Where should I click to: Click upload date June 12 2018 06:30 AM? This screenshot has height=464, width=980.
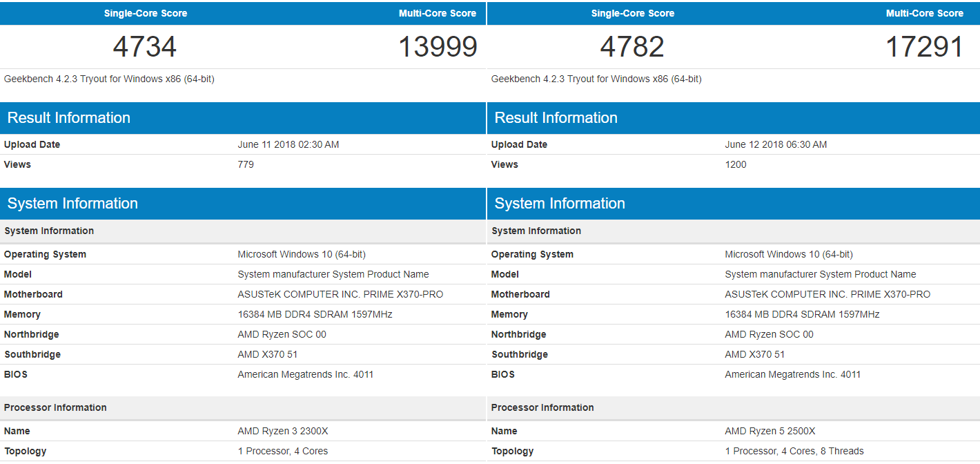(776, 144)
